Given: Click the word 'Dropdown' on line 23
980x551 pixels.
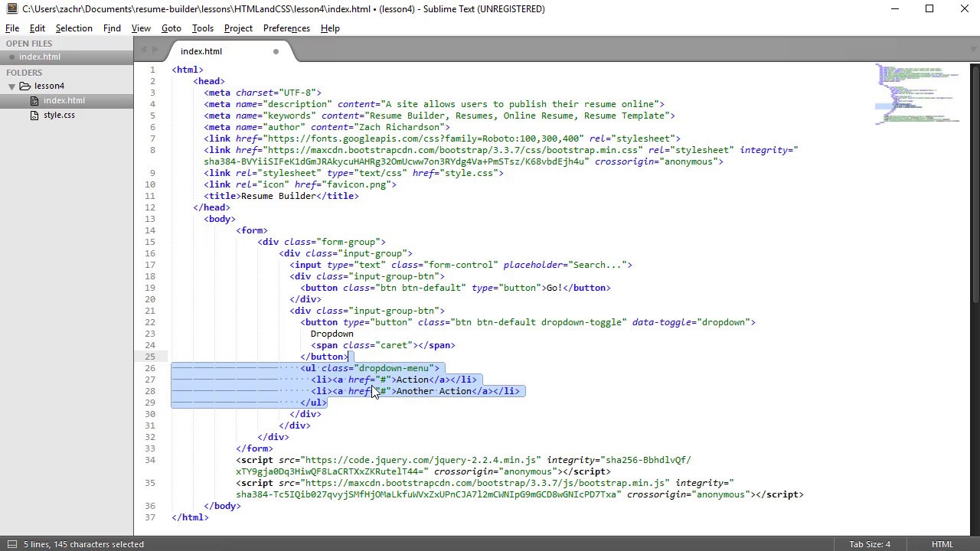Looking at the screenshot, I should (x=332, y=334).
